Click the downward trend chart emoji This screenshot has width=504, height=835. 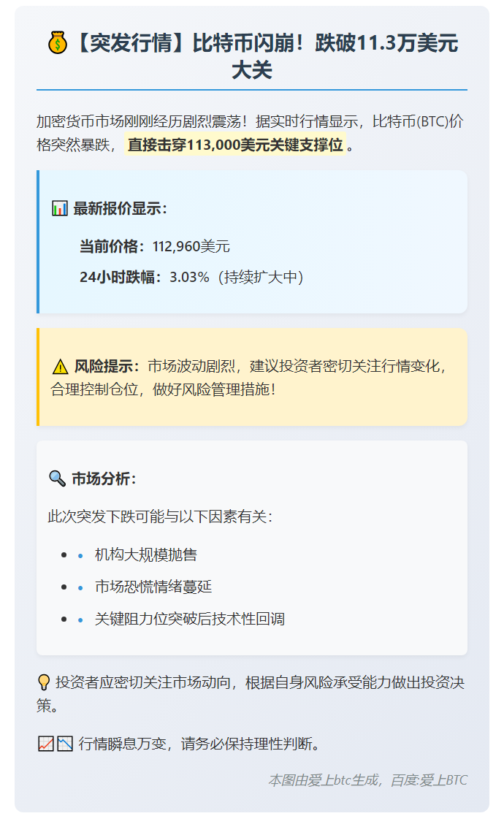[x=65, y=744]
